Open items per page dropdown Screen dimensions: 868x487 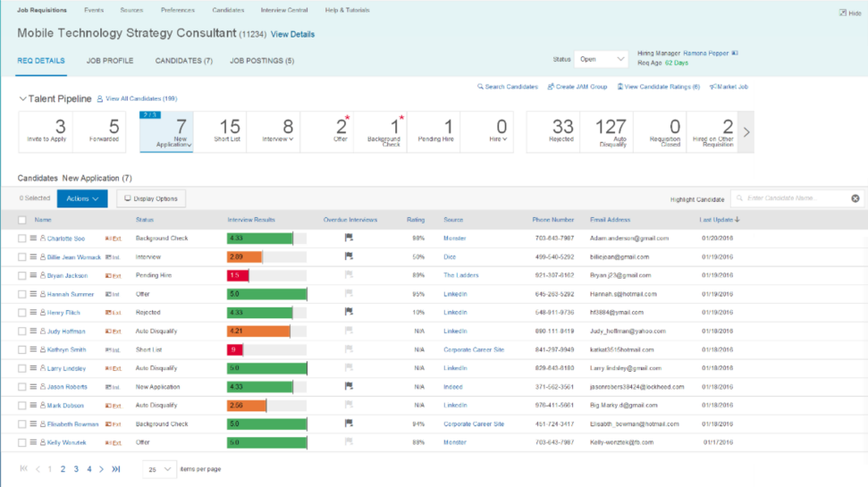pyautogui.click(x=159, y=469)
